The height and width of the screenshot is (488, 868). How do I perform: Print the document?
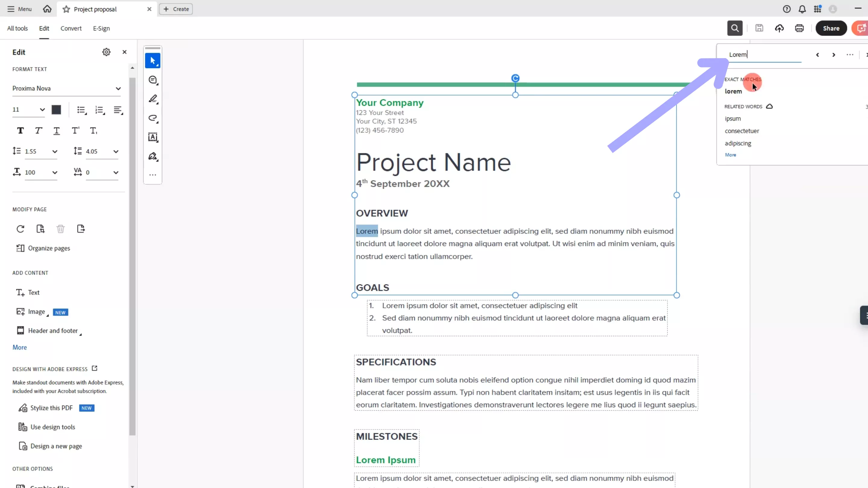point(799,28)
